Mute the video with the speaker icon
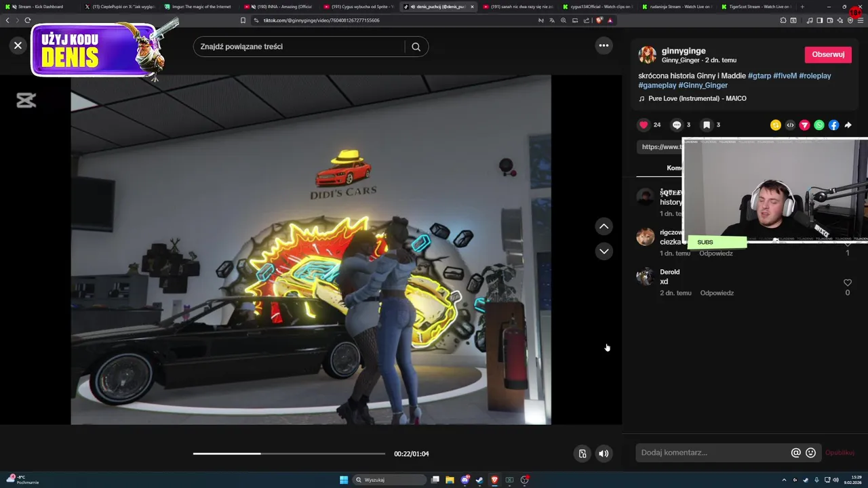The height and width of the screenshot is (488, 868). pyautogui.click(x=604, y=453)
